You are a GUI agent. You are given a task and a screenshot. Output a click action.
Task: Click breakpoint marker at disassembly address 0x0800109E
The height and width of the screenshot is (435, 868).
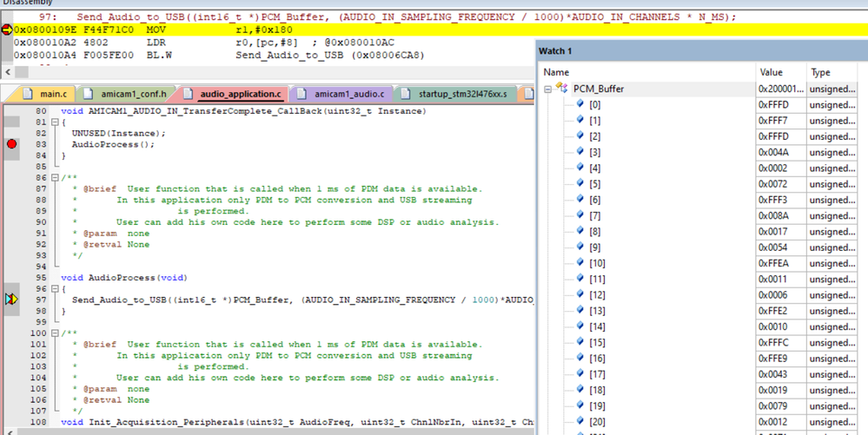[x=7, y=30]
